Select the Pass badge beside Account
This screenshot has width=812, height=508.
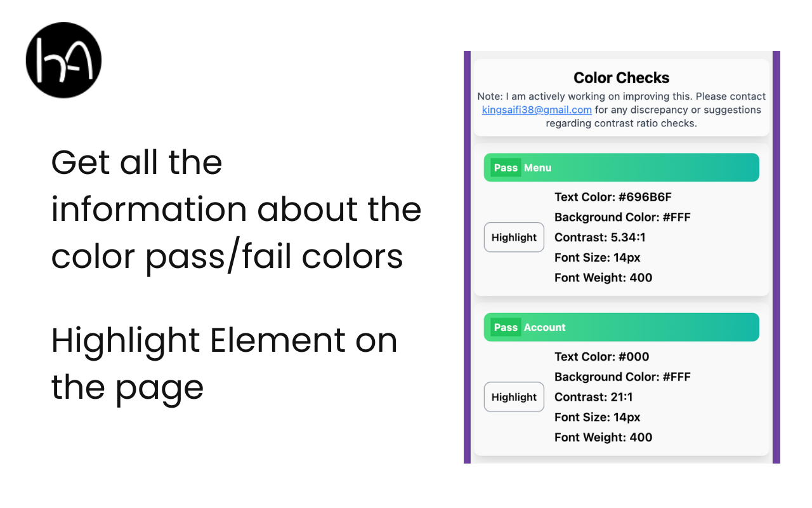[506, 327]
